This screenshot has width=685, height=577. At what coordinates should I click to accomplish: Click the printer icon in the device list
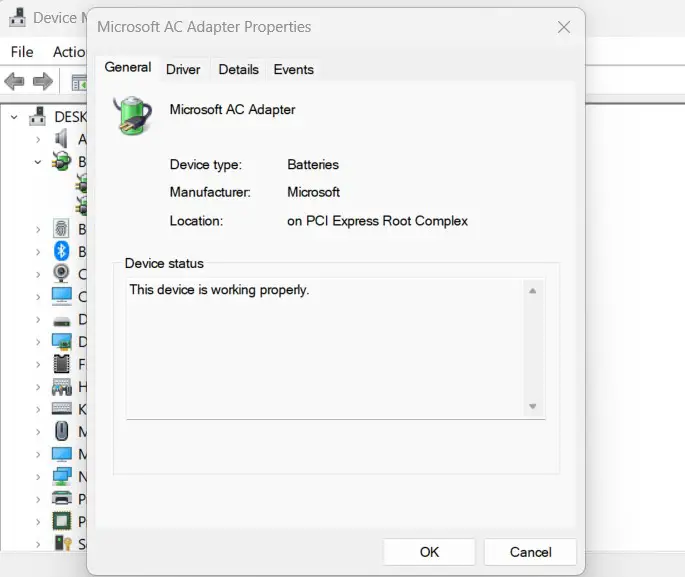(x=61, y=498)
